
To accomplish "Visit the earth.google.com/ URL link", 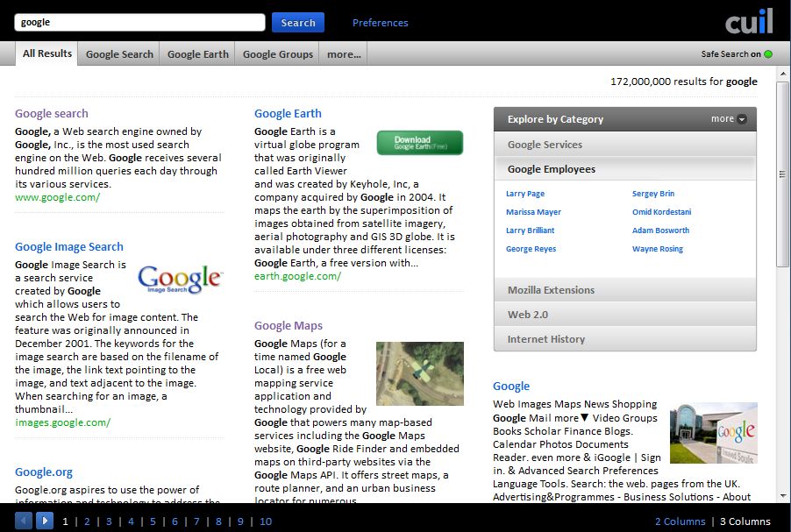I will pos(297,276).
